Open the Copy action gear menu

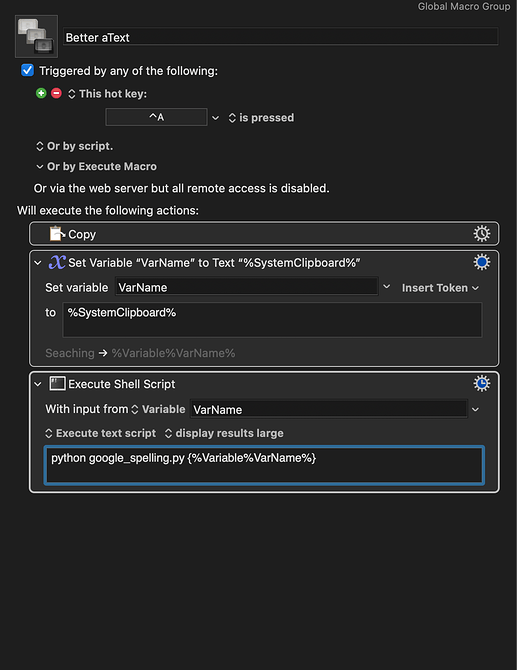[482, 234]
